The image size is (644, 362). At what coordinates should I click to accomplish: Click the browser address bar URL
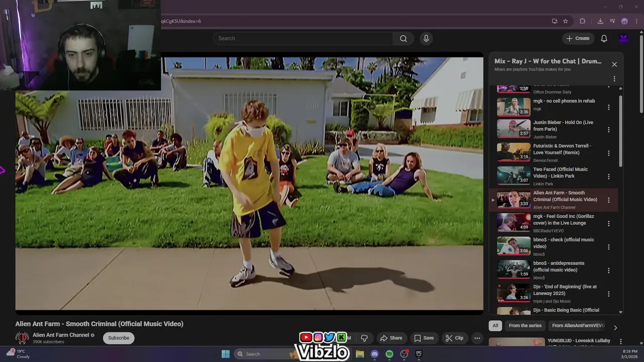[x=181, y=21]
